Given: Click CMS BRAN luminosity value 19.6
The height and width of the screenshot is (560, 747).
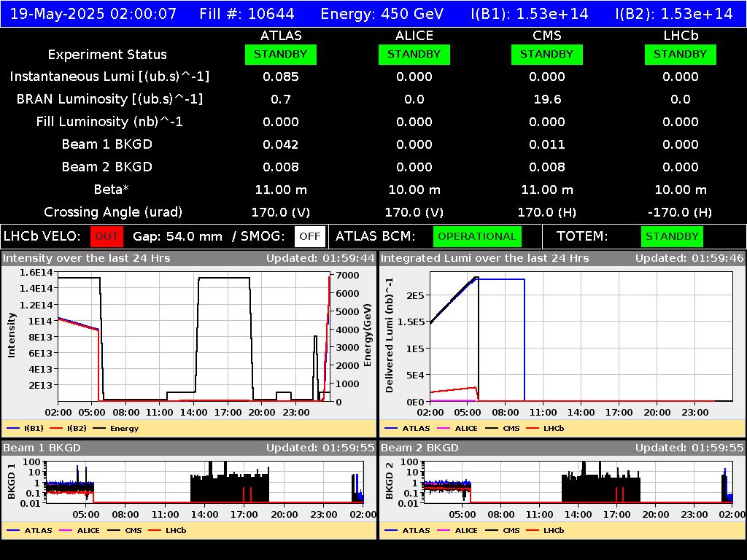Looking at the screenshot, I should pyautogui.click(x=547, y=99).
